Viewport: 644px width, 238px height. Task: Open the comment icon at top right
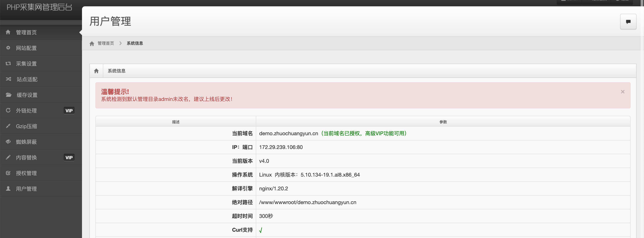628,21
